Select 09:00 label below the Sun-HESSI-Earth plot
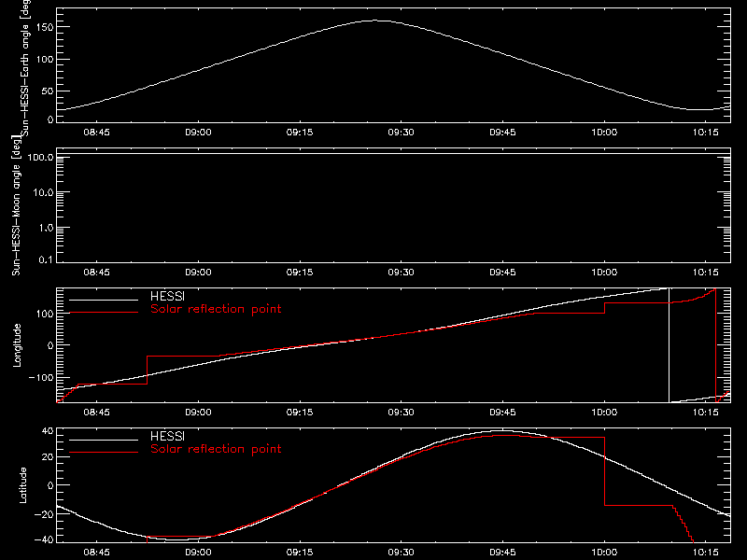 [198, 132]
